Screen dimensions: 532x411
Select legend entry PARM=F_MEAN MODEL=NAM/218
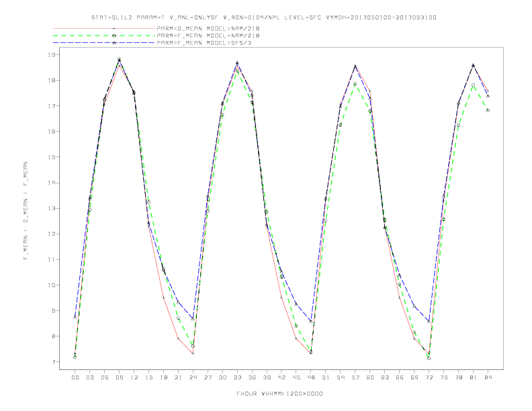(208, 36)
